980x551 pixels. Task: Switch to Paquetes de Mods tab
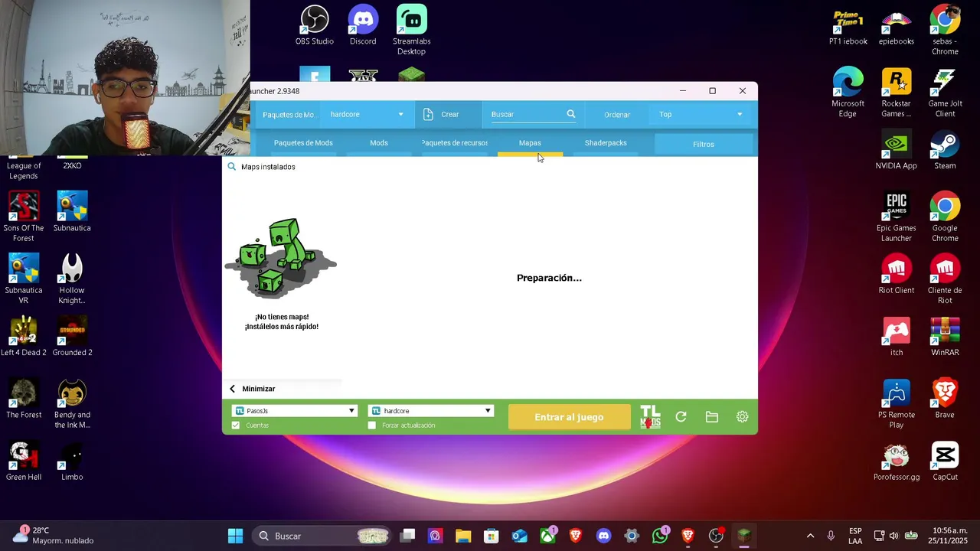303,143
